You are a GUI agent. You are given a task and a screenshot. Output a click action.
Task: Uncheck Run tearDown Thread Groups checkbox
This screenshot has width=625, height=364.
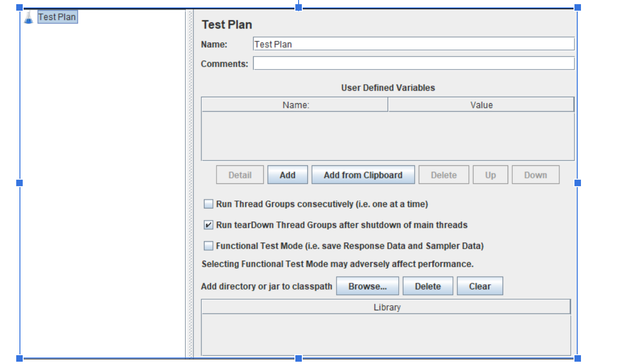[x=209, y=225]
